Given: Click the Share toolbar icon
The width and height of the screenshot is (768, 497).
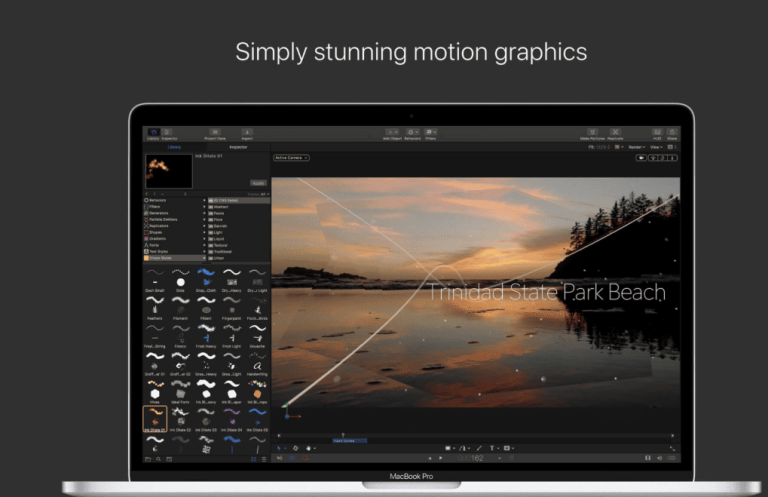Looking at the screenshot, I should 672,132.
